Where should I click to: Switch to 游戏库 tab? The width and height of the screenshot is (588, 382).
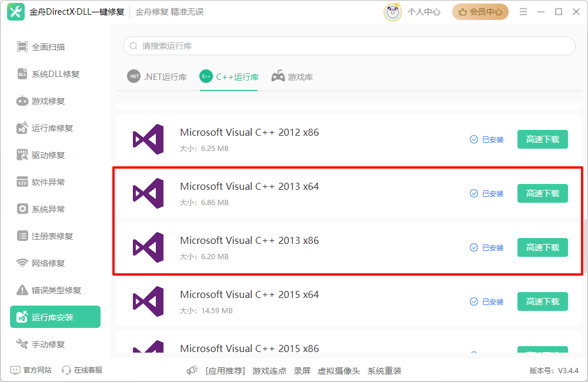tap(292, 77)
